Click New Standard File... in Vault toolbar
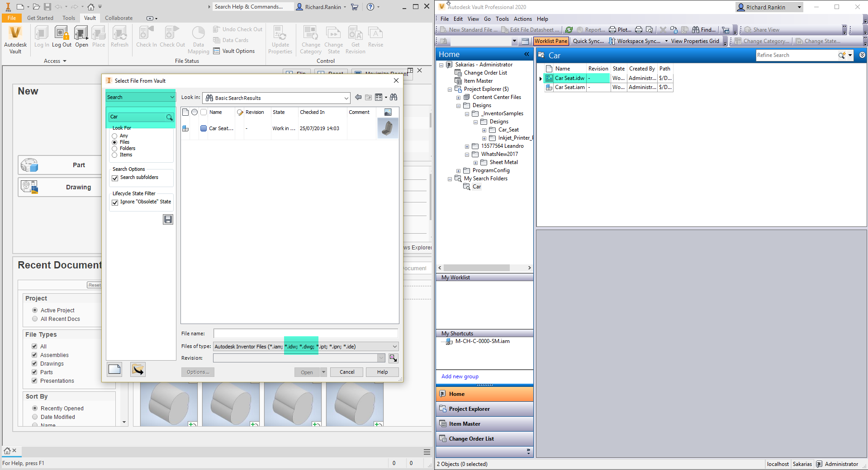The image size is (868, 470). [x=469, y=30]
